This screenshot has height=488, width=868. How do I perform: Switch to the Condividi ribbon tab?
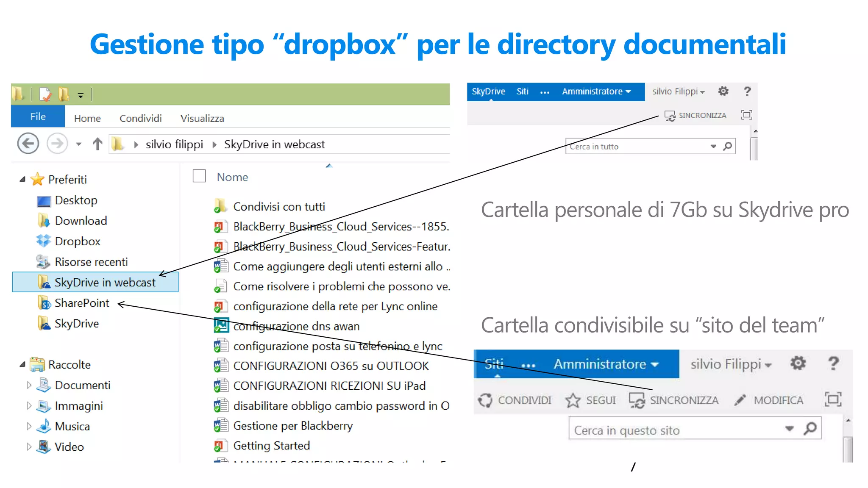pos(140,118)
